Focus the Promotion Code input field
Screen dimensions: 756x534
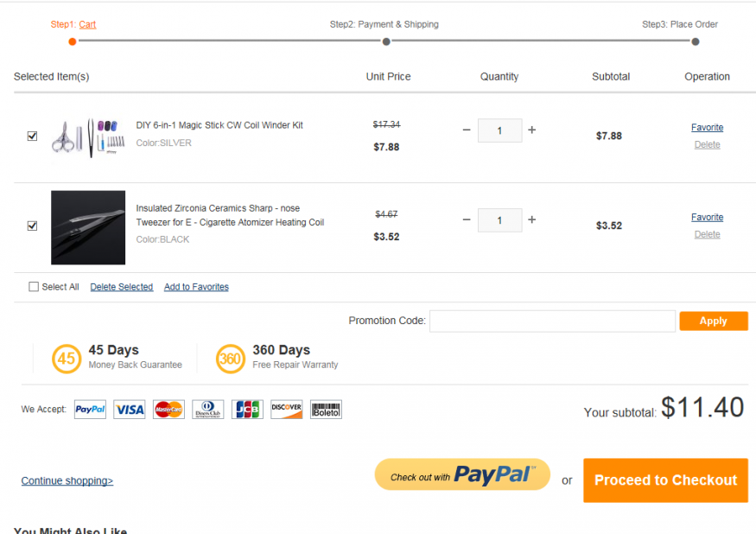(552, 321)
